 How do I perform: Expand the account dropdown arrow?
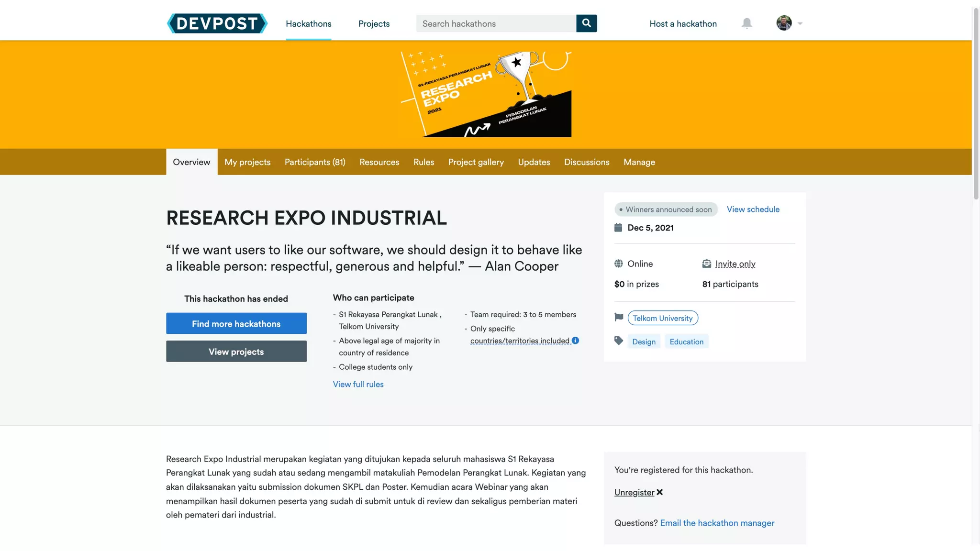coord(800,23)
